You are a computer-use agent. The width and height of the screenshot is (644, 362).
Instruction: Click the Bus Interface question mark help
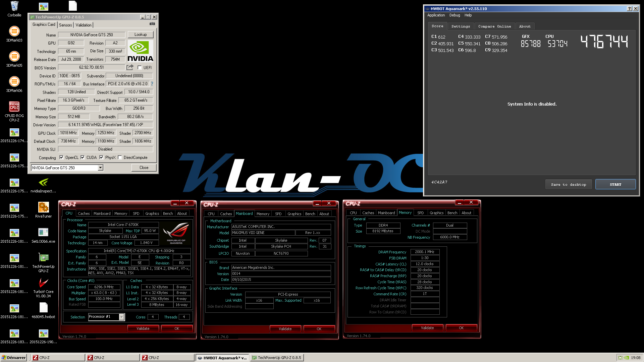coord(152,84)
